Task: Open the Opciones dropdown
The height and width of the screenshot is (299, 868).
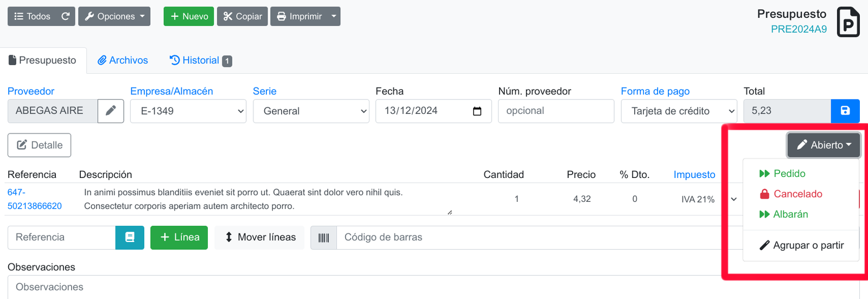Action: [114, 16]
